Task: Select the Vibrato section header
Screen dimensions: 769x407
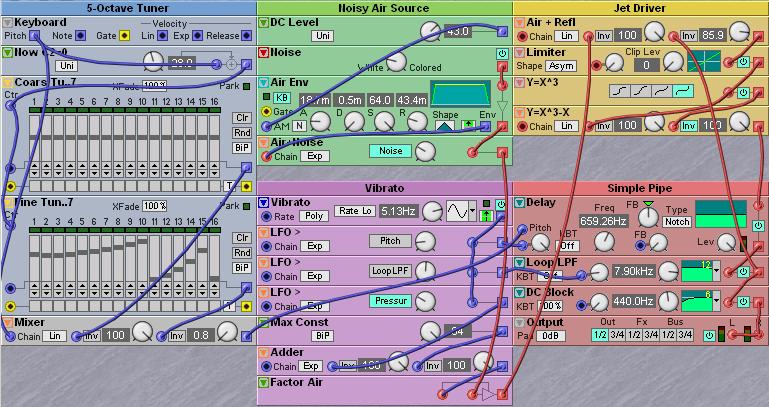Action: click(x=384, y=188)
